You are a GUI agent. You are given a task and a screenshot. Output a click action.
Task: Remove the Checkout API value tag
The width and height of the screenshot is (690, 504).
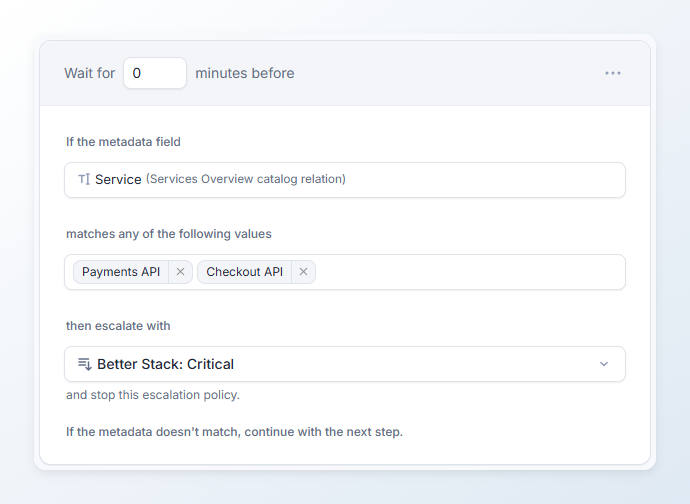click(x=303, y=272)
